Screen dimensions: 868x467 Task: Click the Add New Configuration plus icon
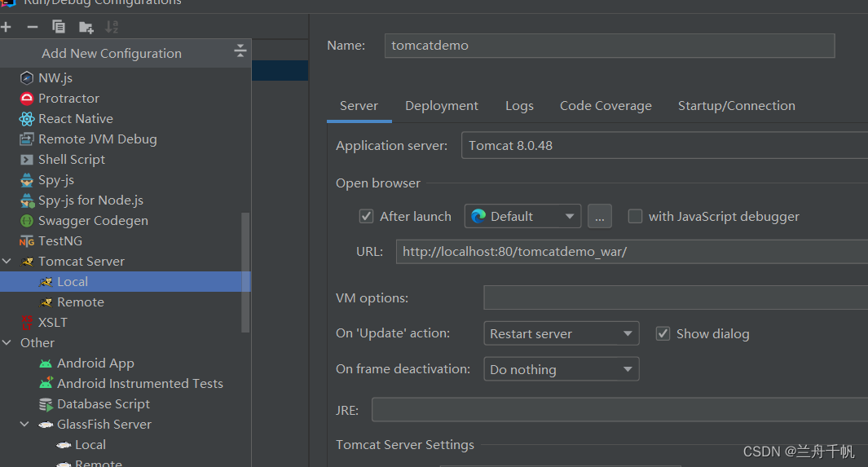coord(7,27)
